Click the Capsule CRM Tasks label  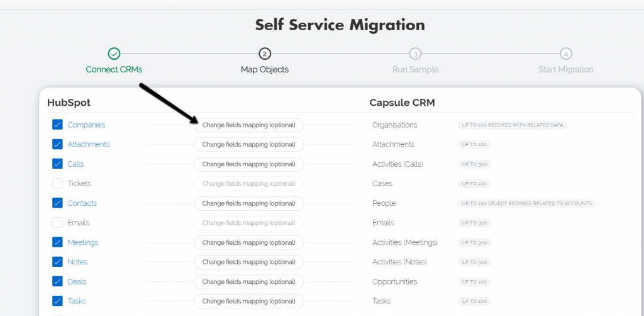tap(382, 301)
